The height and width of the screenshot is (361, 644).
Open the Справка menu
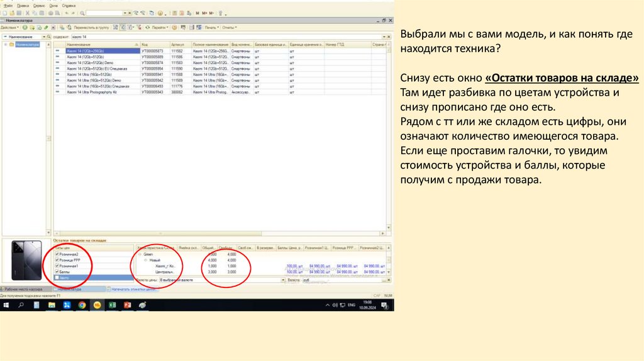69,6
